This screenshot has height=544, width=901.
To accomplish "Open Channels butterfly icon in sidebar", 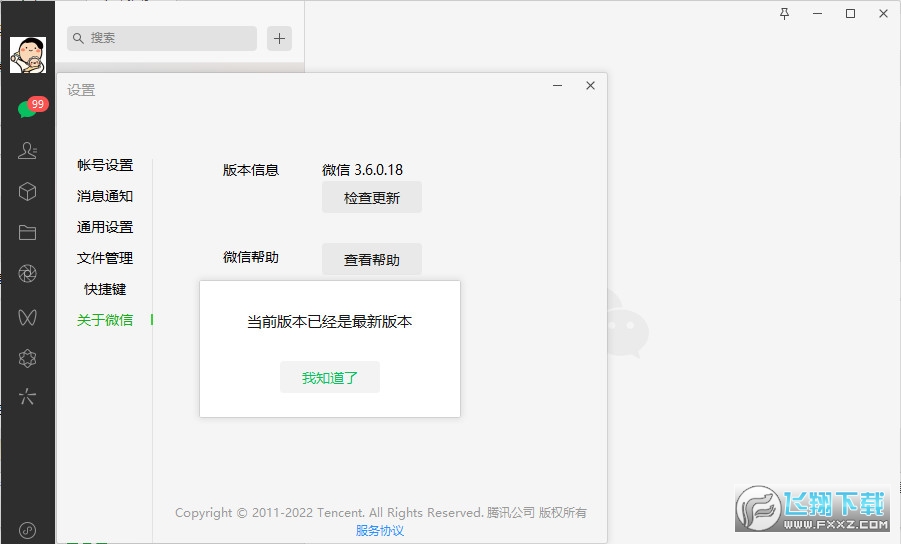I will click(27, 316).
